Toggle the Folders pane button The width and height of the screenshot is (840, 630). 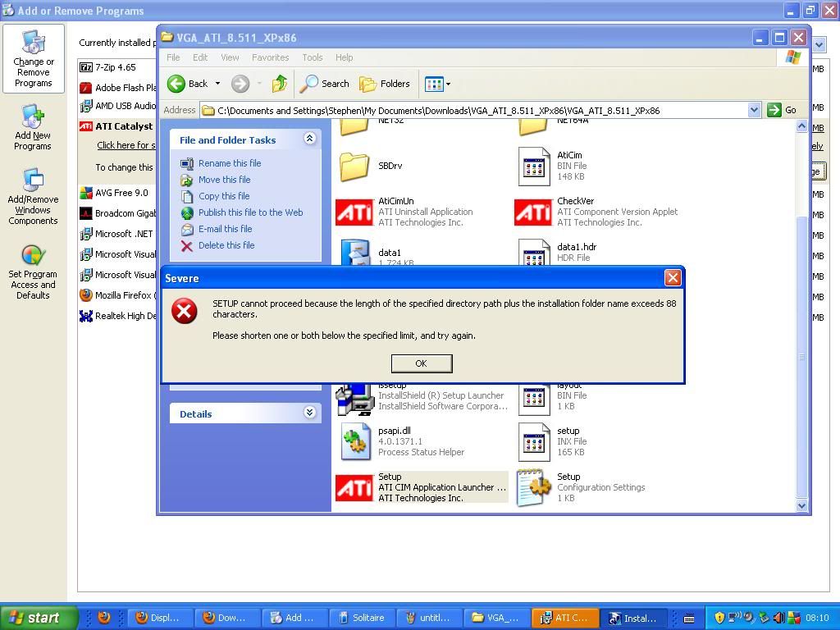(x=384, y=84)
